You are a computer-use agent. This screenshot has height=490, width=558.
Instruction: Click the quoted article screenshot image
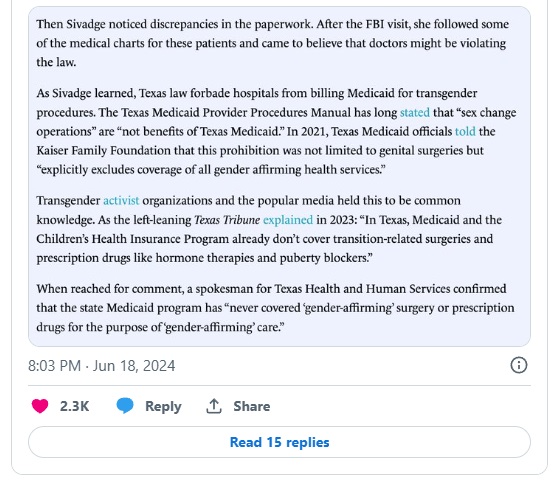coord(279,176)
